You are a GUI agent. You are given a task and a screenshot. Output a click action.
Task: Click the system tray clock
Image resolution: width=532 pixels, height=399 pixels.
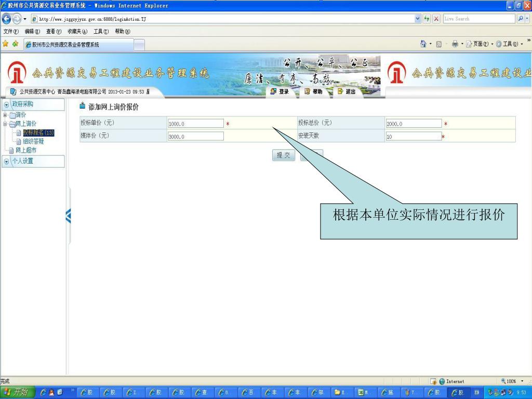[x=522, y=393]
